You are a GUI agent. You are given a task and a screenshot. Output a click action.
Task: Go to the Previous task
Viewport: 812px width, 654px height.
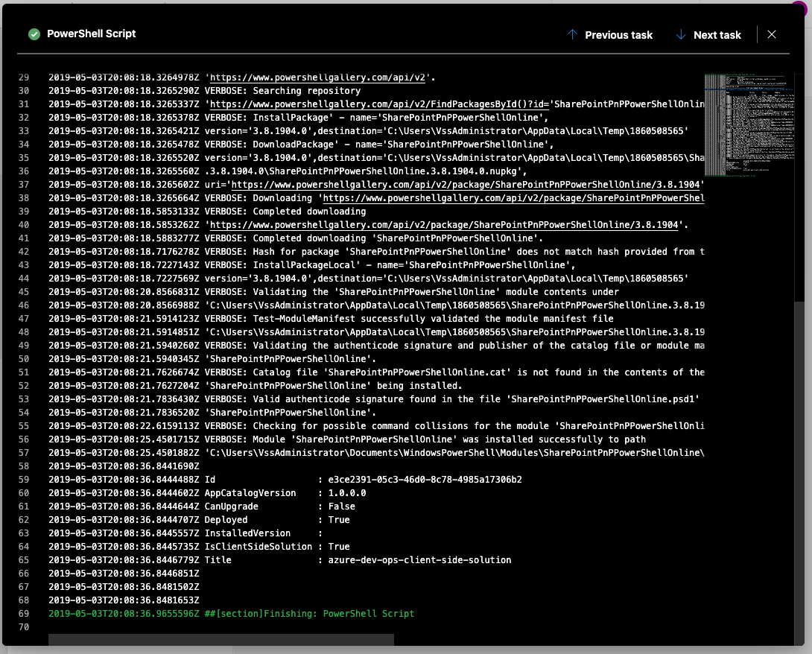[x=609, y=35]
